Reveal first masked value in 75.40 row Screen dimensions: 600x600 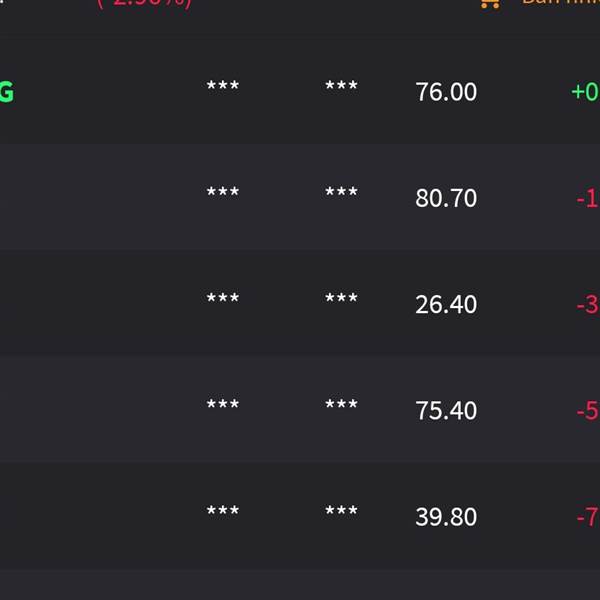pyautogui.click(x=223, y=405)
